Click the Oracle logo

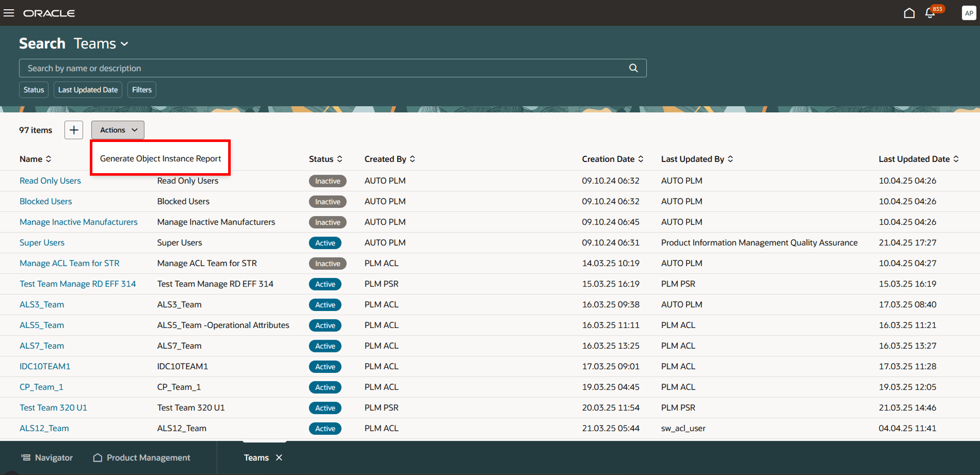(x=48, y=13)
